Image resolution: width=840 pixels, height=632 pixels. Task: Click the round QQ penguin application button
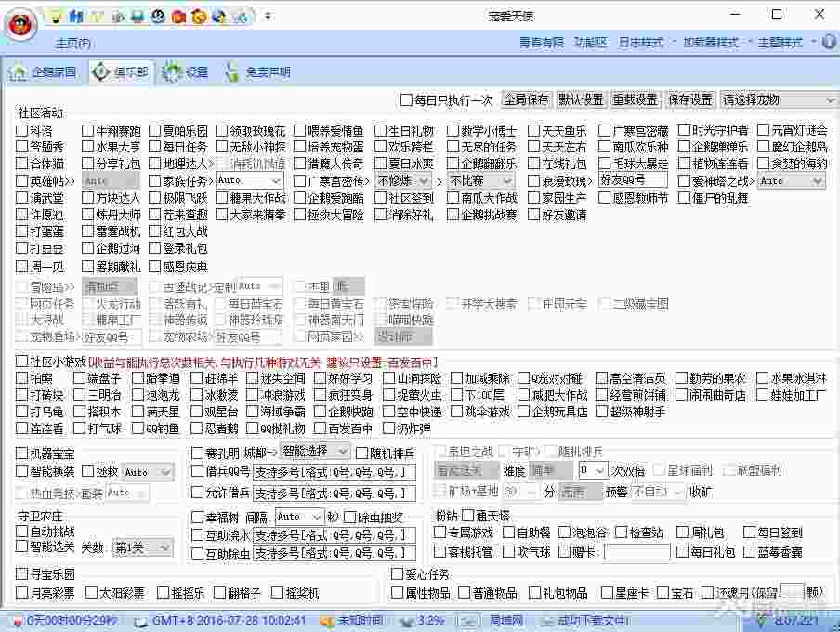(x=21, y=23)
